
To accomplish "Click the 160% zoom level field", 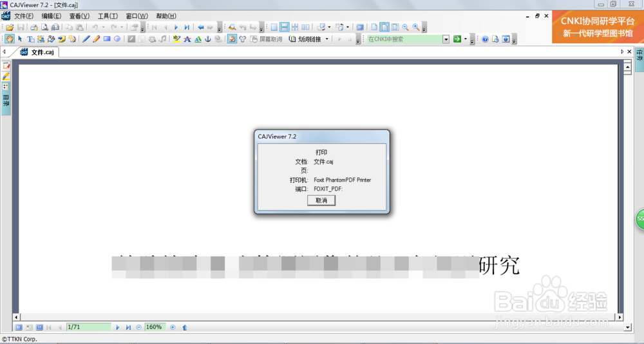I will point(155,327).
